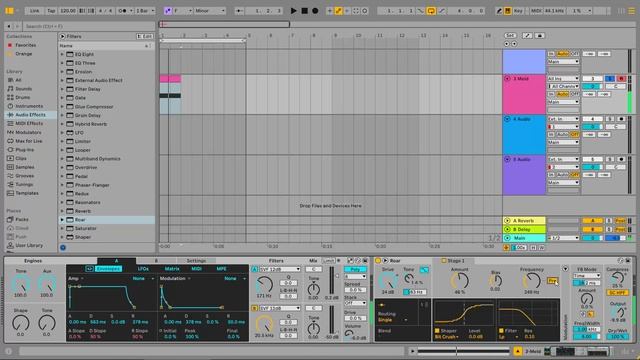Open the Ext. In dropdown on 4 Audio
The image size is (640, 360).
click(x=563, y=119)
